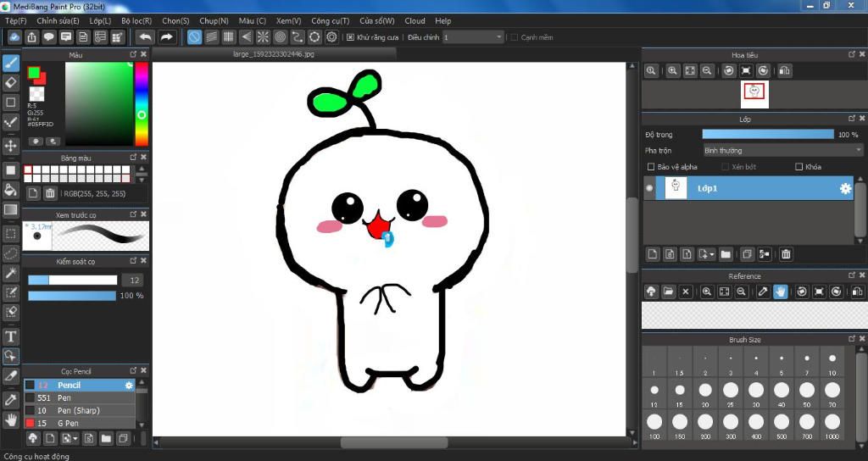Open Chỉnh sửa(E) menu
This screenshot has height=461, width=868.
point(58,20)
